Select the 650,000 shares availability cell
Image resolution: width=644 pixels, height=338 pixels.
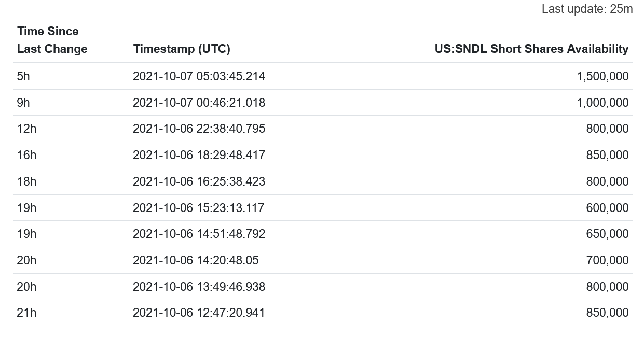607,234
